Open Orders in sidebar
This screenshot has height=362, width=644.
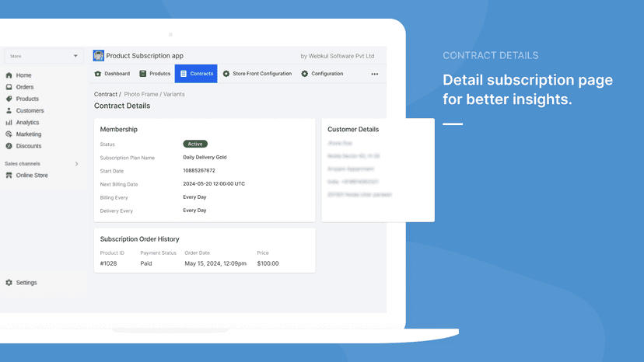25,87
